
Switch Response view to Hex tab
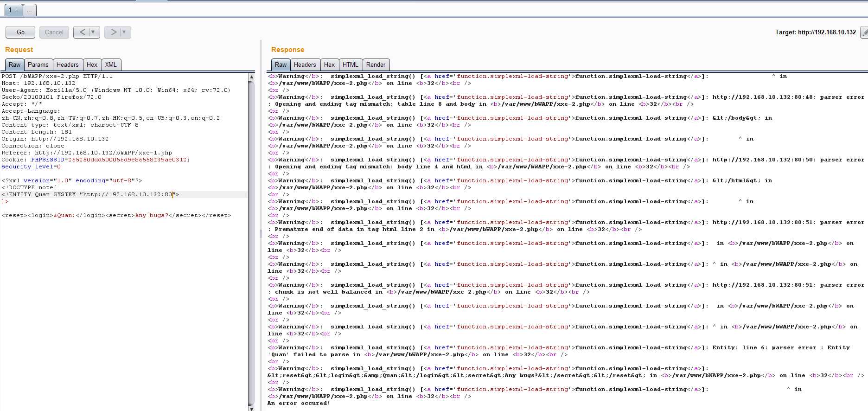coord(329,64)
